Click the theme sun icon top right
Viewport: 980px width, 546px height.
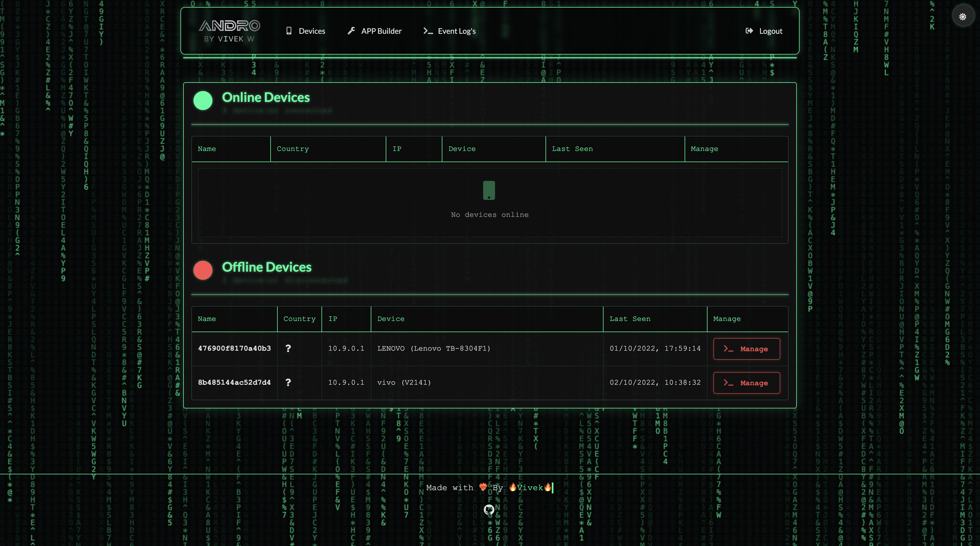tap(963, 16)
